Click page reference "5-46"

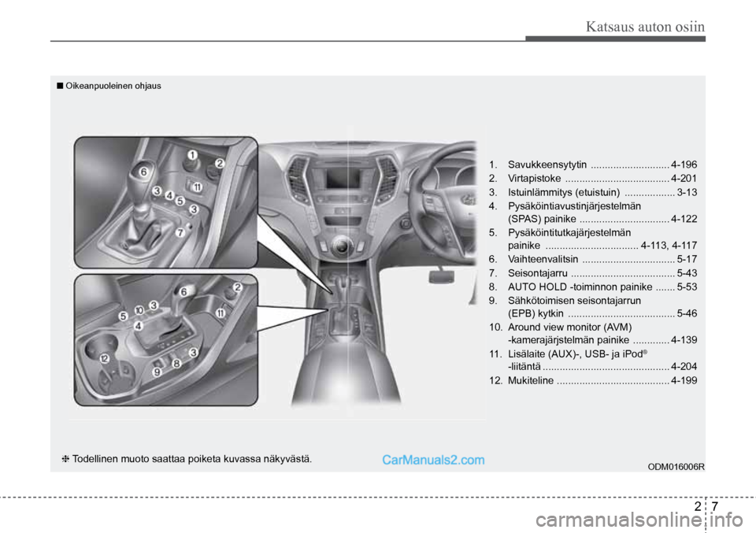tap(687, 313)
